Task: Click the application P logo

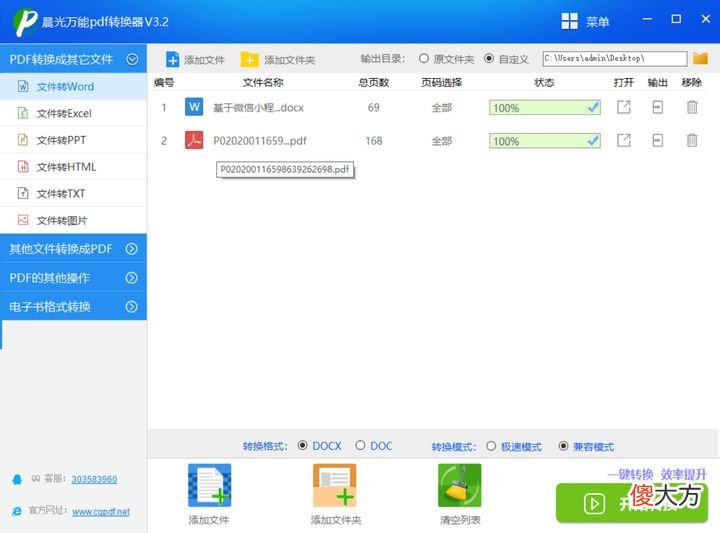Action: coord(25,22)
